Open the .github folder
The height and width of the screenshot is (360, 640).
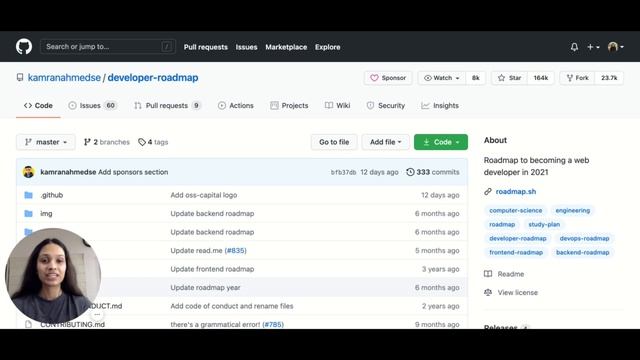(52, 195)
